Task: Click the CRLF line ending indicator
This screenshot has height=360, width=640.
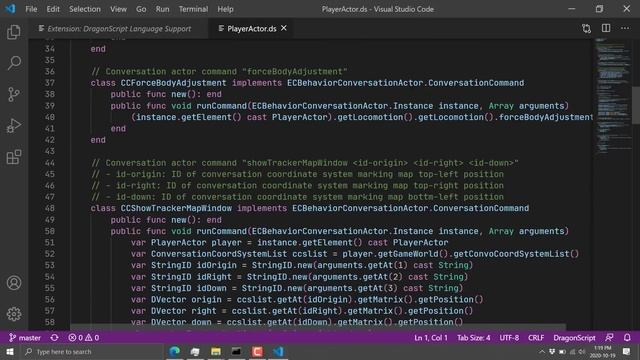Action: 536,338
